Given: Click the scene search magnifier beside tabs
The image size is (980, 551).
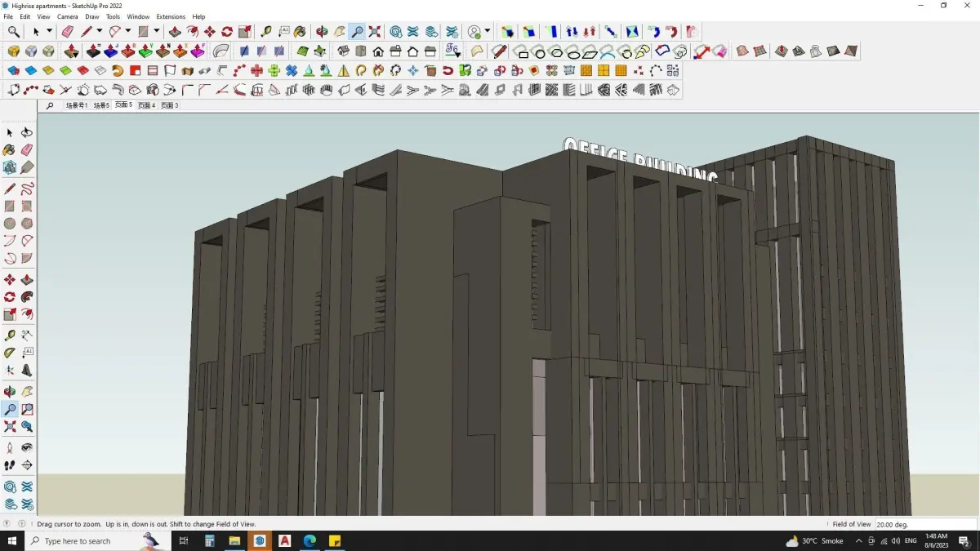Looking at the screenshot, I should pyautogui.click(x=50, y=105).
